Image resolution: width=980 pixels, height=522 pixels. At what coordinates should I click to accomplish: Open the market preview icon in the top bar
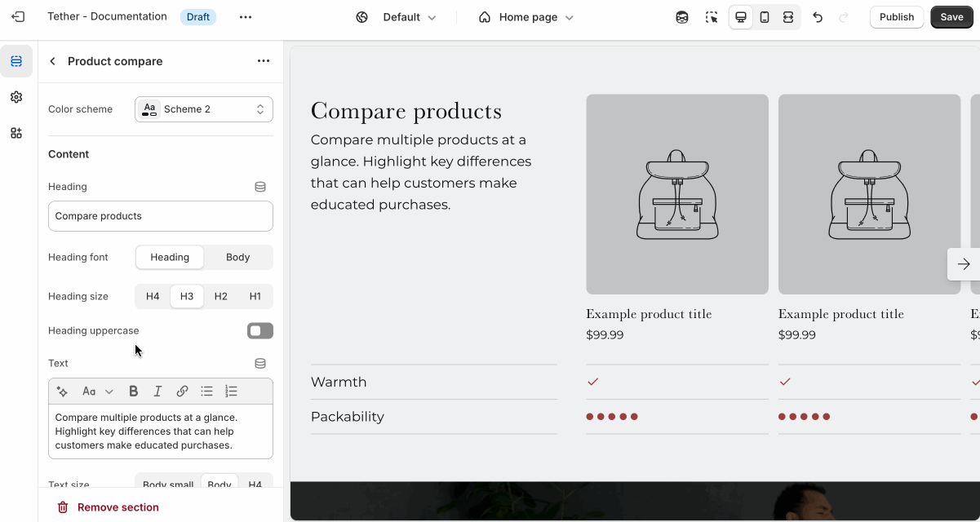682,17
